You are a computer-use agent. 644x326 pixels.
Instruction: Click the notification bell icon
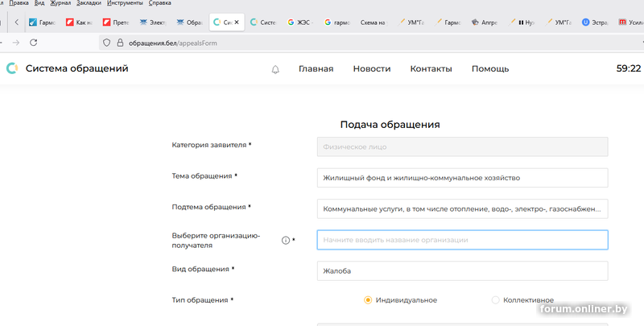point(275,69)
